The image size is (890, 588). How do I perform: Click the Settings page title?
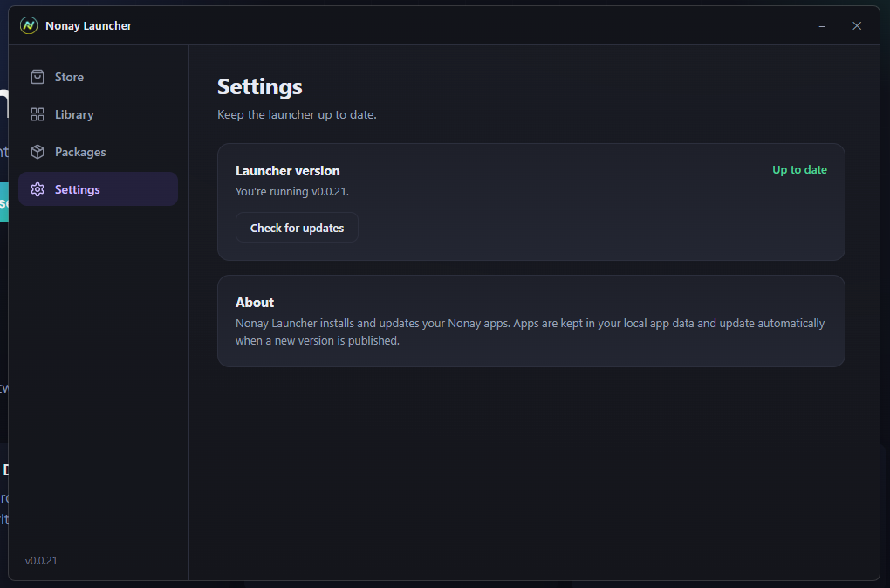(x=260, y=87)
